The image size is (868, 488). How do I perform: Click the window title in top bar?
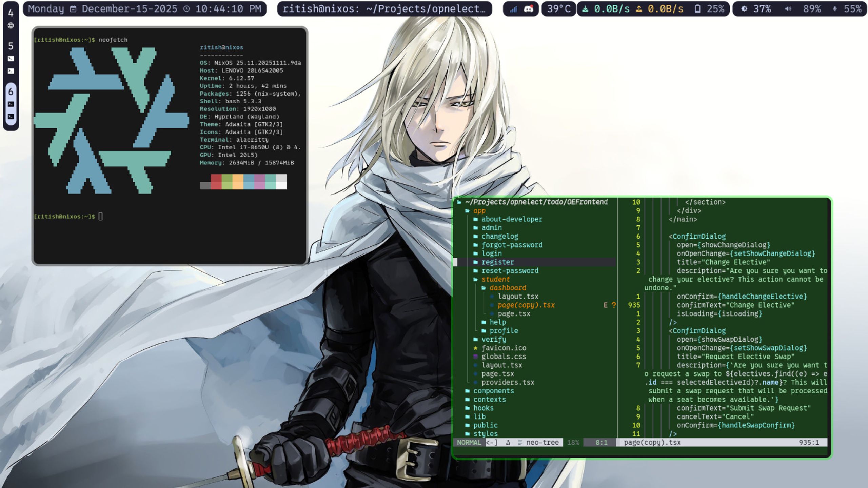pos(384,9)
